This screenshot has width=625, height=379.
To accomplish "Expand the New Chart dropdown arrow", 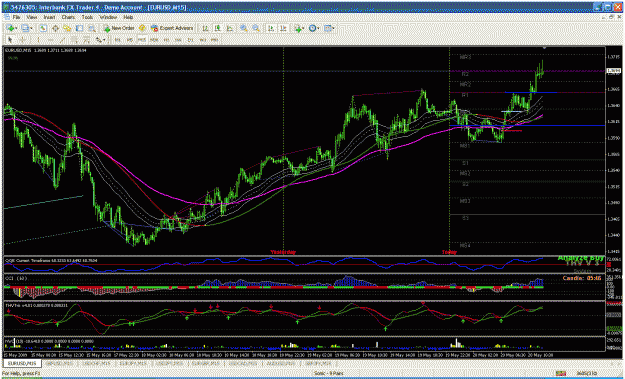I will [x=16, y=28].
